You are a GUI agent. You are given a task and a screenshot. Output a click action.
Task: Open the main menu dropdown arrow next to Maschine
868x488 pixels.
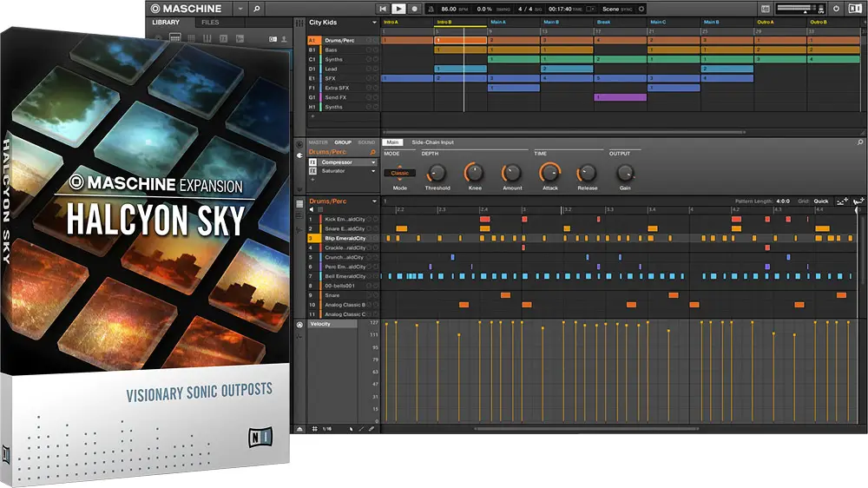pyautogui.click(x=240, y=9)
